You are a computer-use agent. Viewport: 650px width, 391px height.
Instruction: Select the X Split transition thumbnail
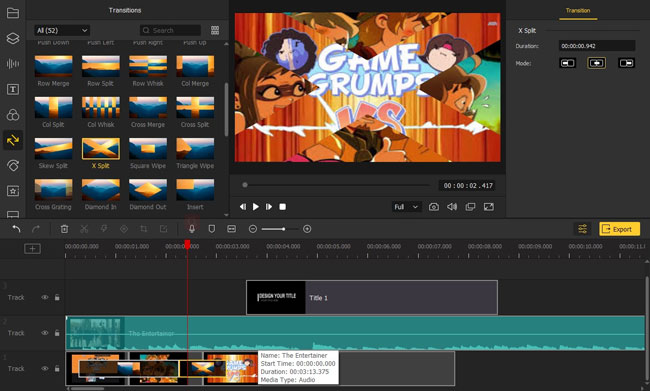pyautogui.click(x=101, y=148)
